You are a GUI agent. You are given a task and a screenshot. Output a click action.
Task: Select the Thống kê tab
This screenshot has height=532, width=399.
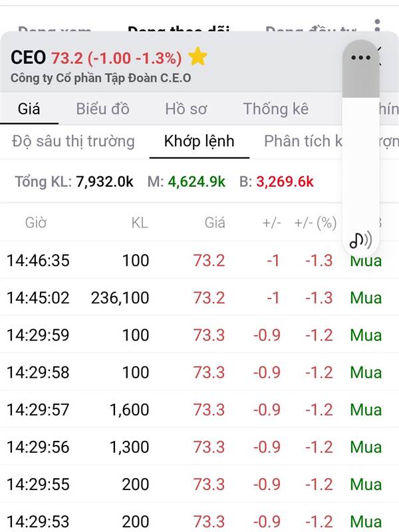coord(276,109)
